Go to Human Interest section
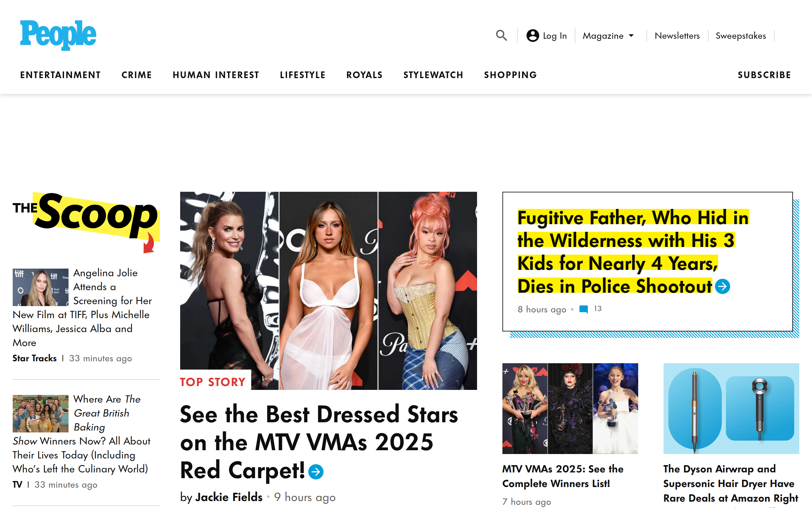The width and height of the screenshot is (812, 508). click(x=216, y=75)
